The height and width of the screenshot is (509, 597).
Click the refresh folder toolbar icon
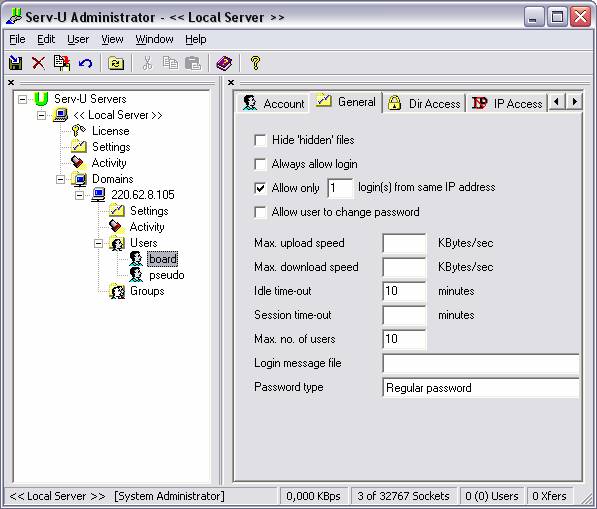click(116, 63)
